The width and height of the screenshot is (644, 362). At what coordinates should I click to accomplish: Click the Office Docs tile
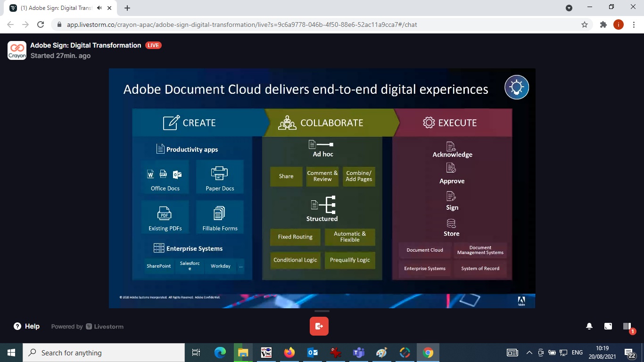[x=165, y=177]
